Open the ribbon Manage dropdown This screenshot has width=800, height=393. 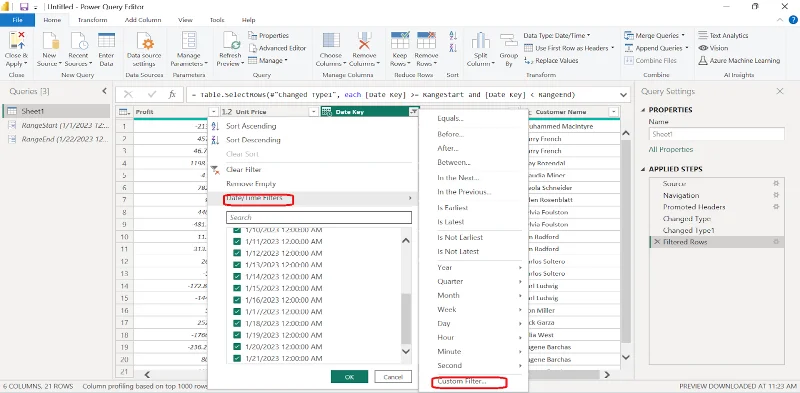click(268, 60)
